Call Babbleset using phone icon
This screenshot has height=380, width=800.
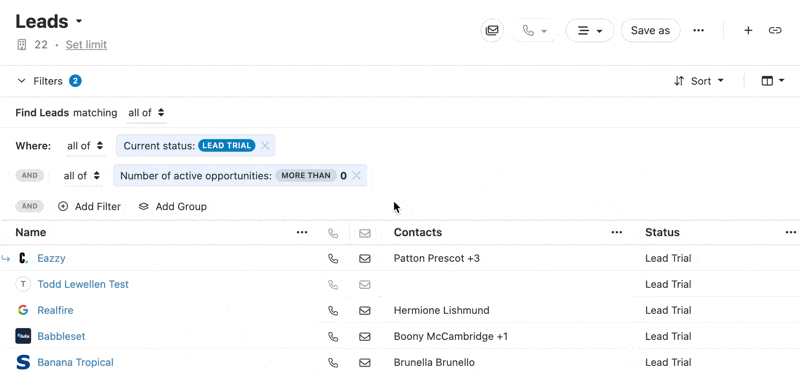click(x=333, y=337)
